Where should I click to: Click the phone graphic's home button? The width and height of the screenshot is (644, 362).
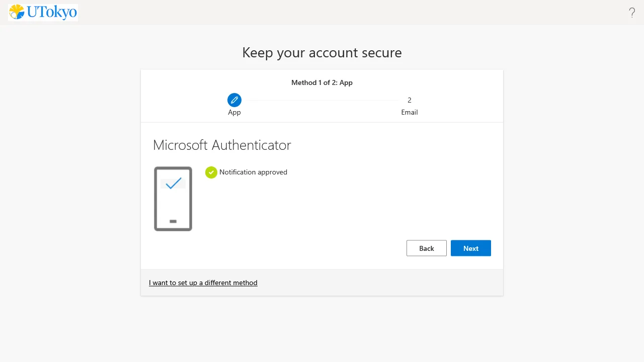[x=173, y=221]
